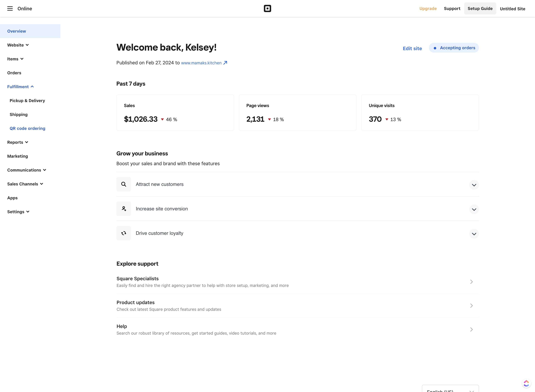This screenshot has width=535, height=392.
Task: Click the Setup Guide button
Action: (x=480, y=9)
